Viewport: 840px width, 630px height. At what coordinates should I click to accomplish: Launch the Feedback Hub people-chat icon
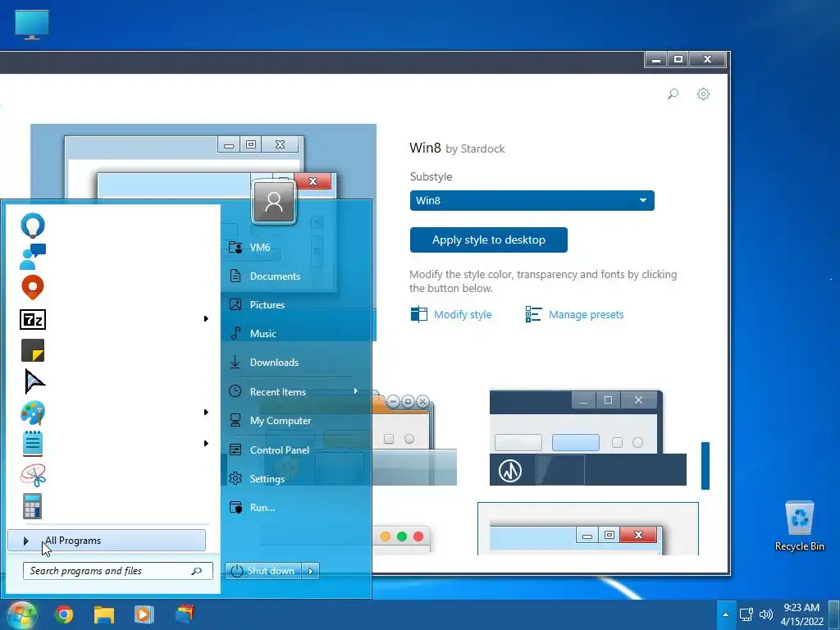click(33, 257)
